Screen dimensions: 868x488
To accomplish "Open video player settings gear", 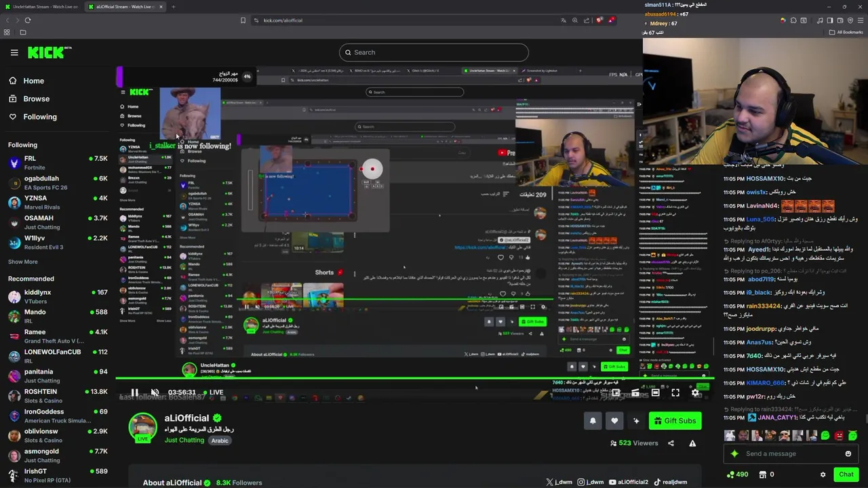I will point(695,392).
